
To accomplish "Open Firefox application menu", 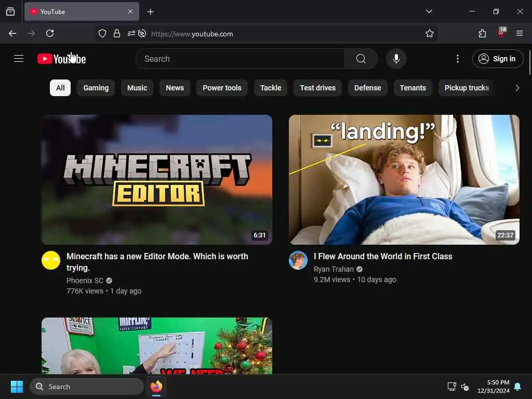I will coord(520,33).
